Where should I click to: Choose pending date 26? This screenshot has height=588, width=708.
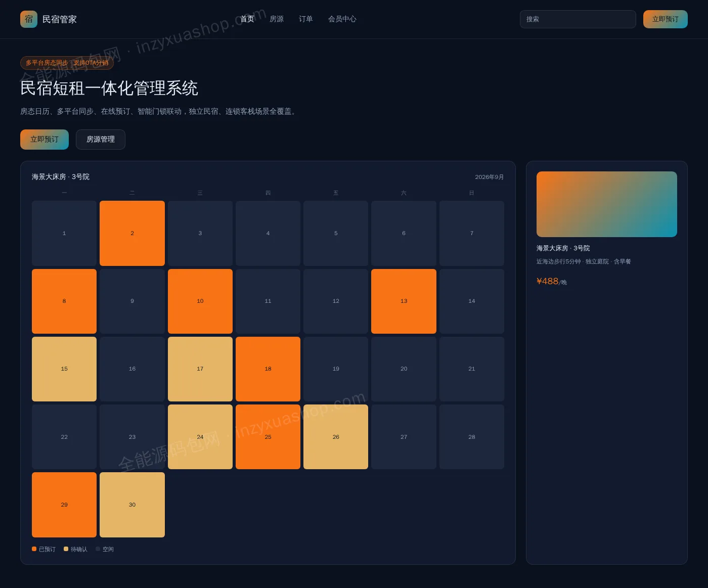tap(336, 437)
